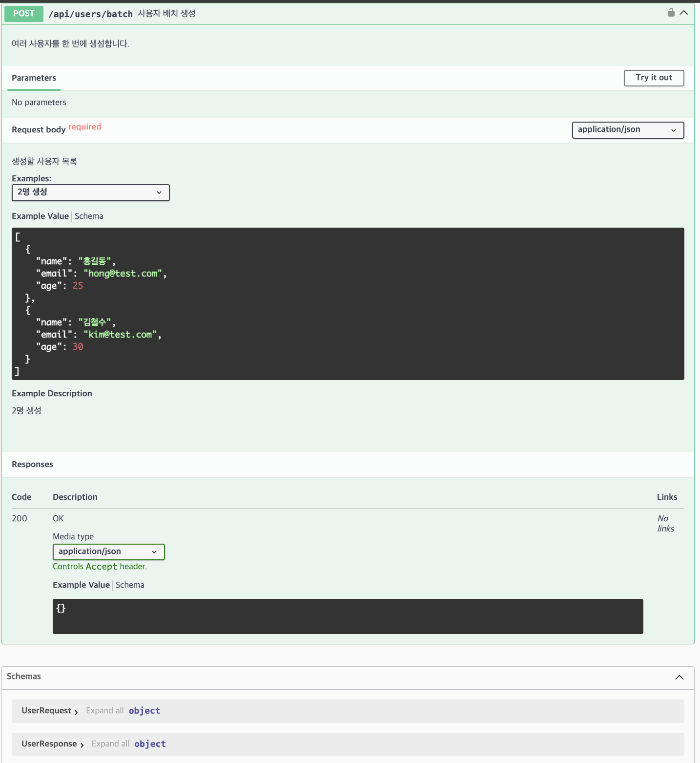Viewport: 700px width, 763px height.
Task: Click the UserRequest schema name
Action: point(46,711)
